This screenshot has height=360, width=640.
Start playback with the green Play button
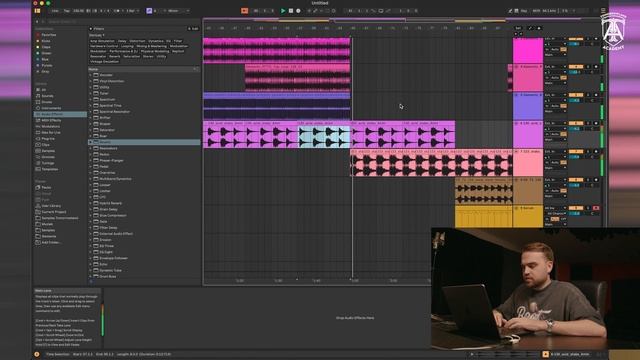pos(283,11)
